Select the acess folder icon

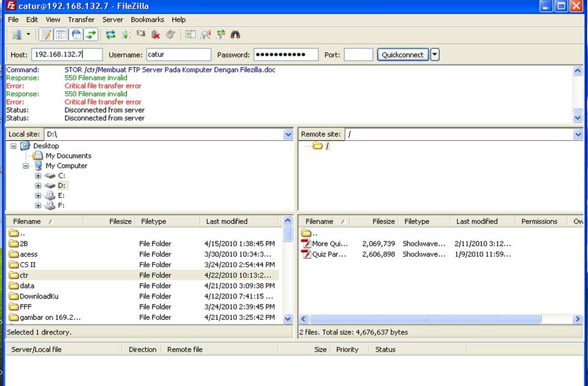click(x=13, y=254)
